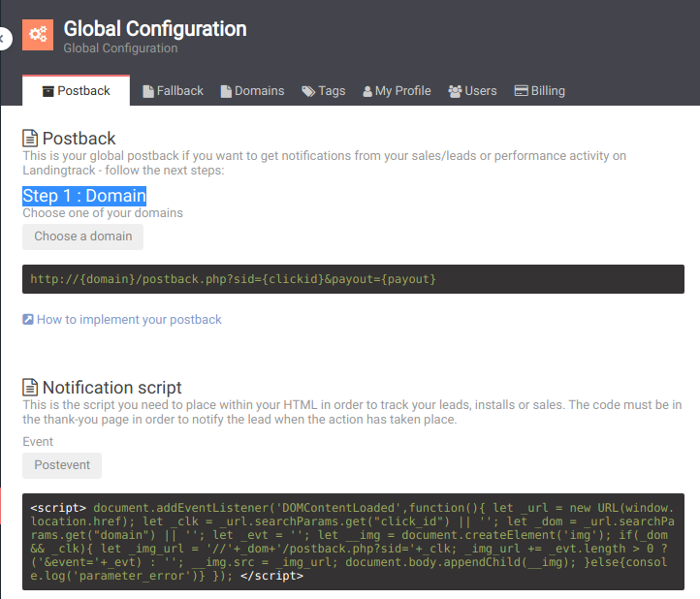Switch to the Domains tab
The width and height of the screenshot is (700, 599).
click(x=252, y=90)
